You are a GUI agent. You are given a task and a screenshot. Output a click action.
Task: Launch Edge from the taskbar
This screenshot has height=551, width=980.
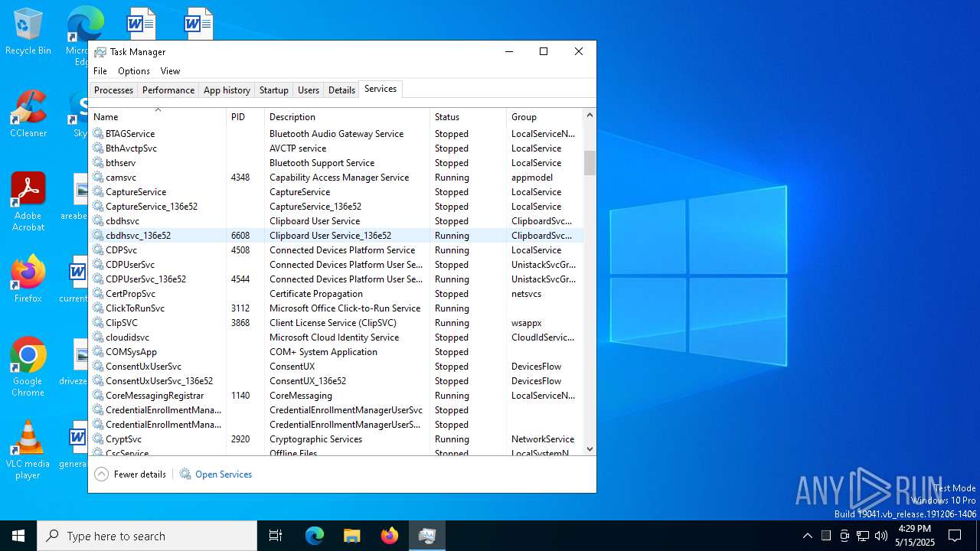click(315, 536)
